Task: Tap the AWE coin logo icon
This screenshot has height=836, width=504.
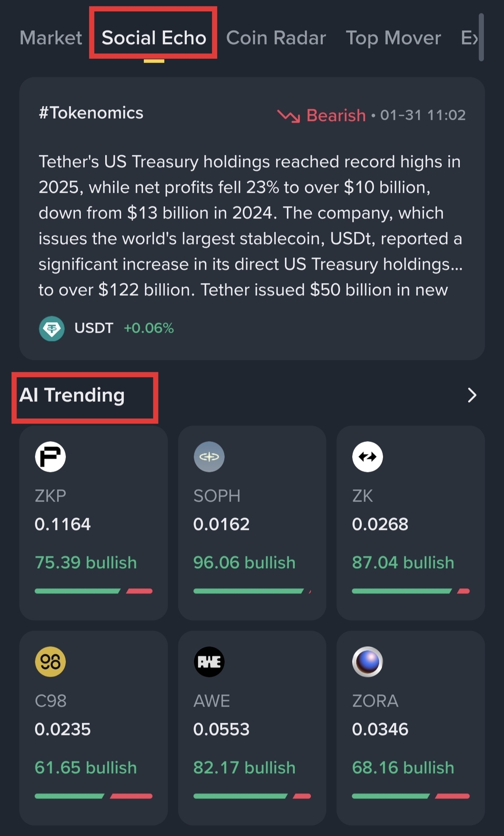Action: 209,662
